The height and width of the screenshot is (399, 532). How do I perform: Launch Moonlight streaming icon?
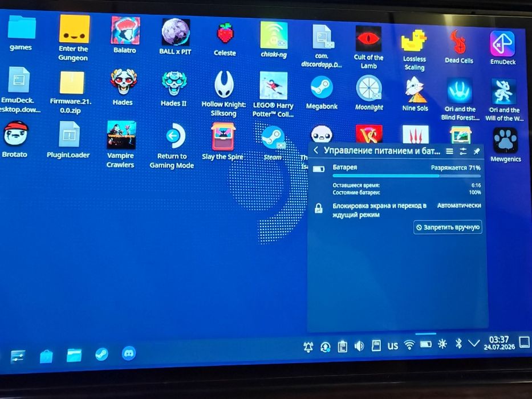(369, 88)
